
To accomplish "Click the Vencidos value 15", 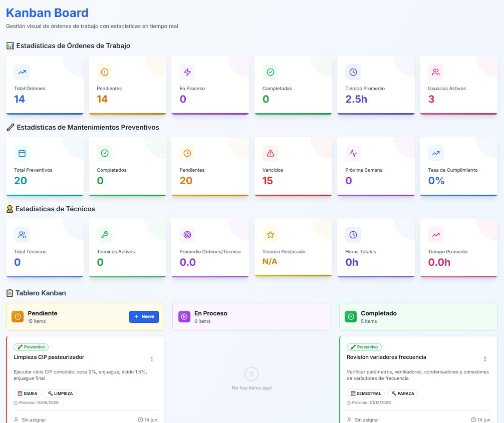I will (x=268, y=181).
